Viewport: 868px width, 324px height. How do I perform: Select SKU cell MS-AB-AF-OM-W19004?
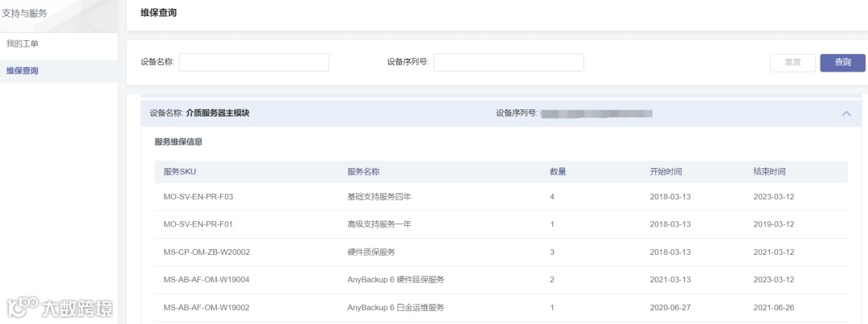point(207,280)
